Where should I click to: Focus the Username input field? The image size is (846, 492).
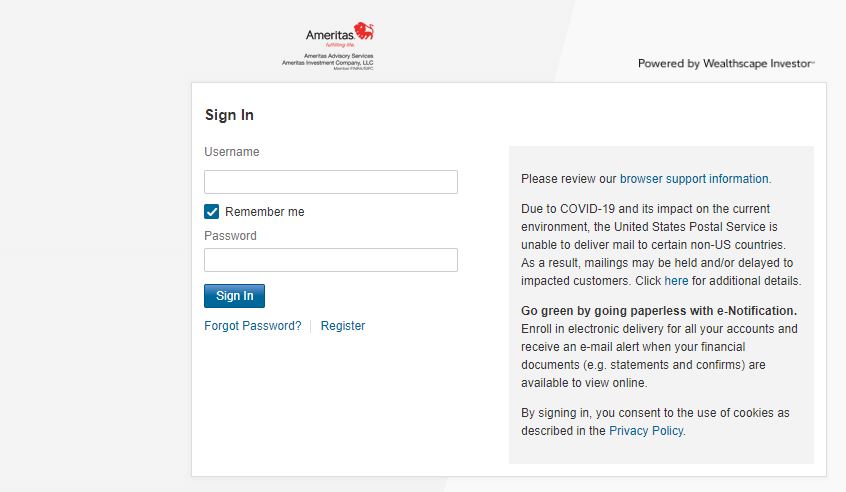pos(330,182)
